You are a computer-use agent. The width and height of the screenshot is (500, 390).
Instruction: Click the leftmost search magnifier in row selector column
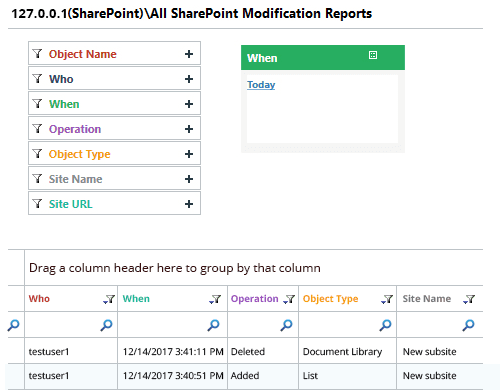[13, 325]
